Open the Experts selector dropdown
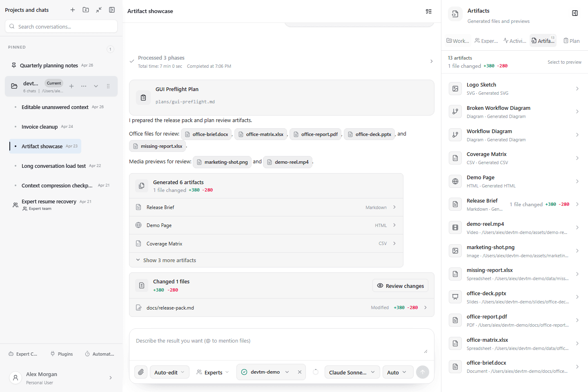The image size is (588, 392). click(x=213, y=372)
